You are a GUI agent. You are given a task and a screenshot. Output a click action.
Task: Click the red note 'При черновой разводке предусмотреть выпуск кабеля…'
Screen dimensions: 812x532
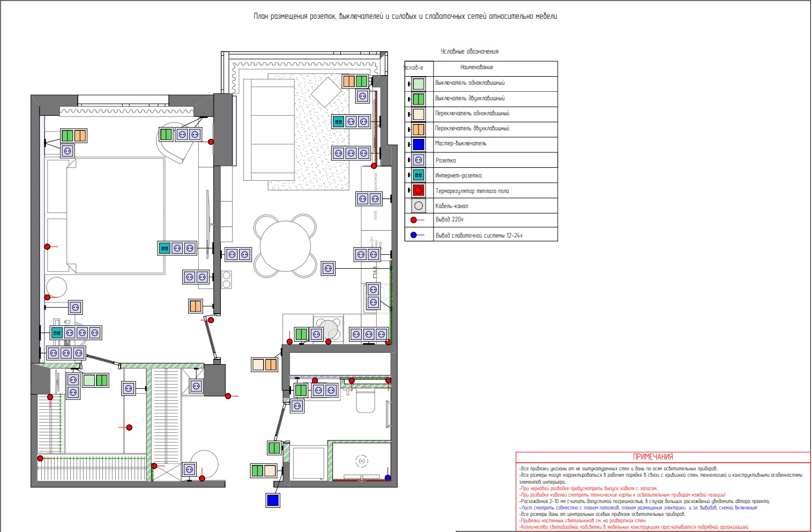click(x=588, y=489)
